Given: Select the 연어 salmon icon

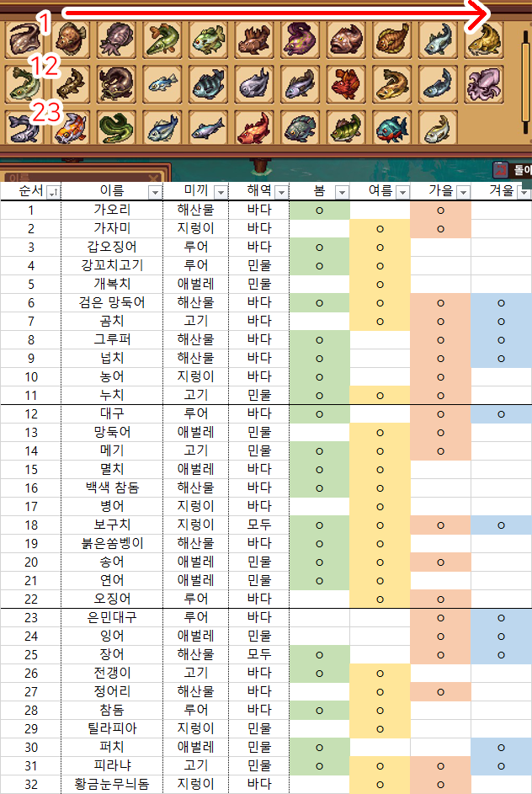Looking at the screenshot, I should click(x=439, y=83).
